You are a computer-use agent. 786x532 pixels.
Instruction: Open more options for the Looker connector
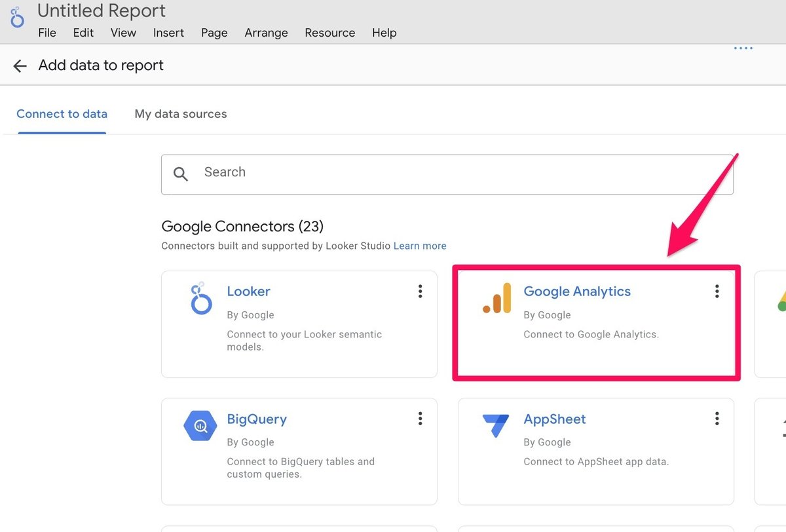point(420,292)
